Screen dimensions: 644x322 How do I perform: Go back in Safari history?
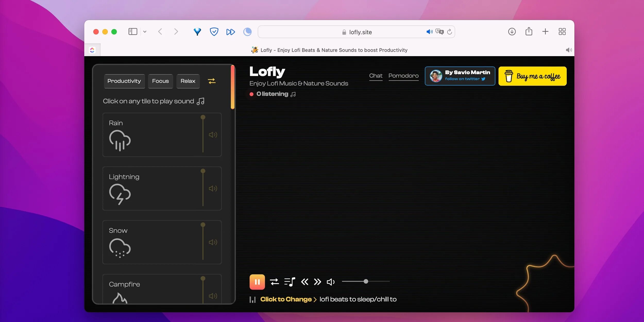(x=160, y=32)
